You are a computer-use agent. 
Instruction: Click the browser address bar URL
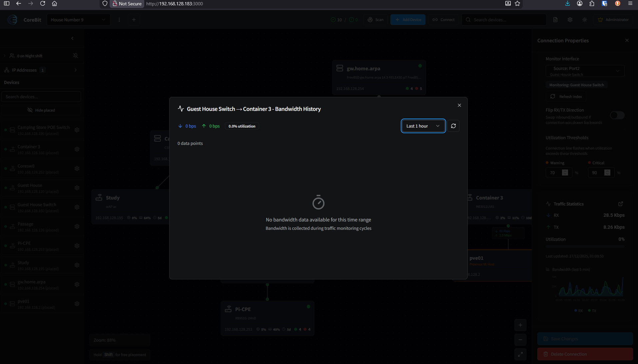[175, 4]
